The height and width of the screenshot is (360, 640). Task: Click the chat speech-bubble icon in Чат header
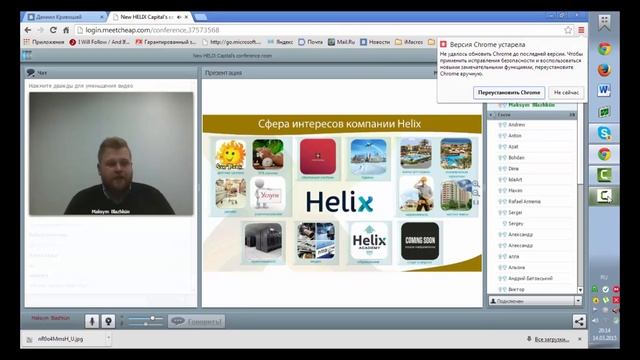tap(31, 73)
